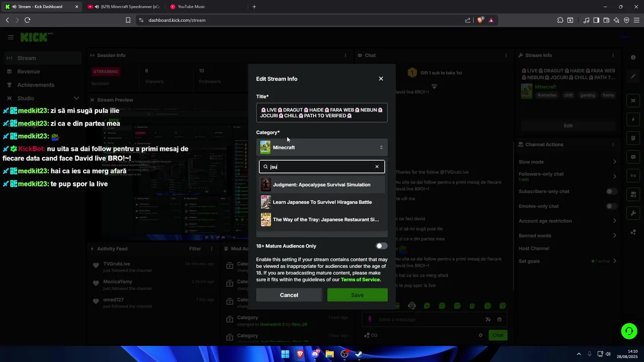Select The Way of the Tray result
The image size is (644, 362).
point(322,220)
